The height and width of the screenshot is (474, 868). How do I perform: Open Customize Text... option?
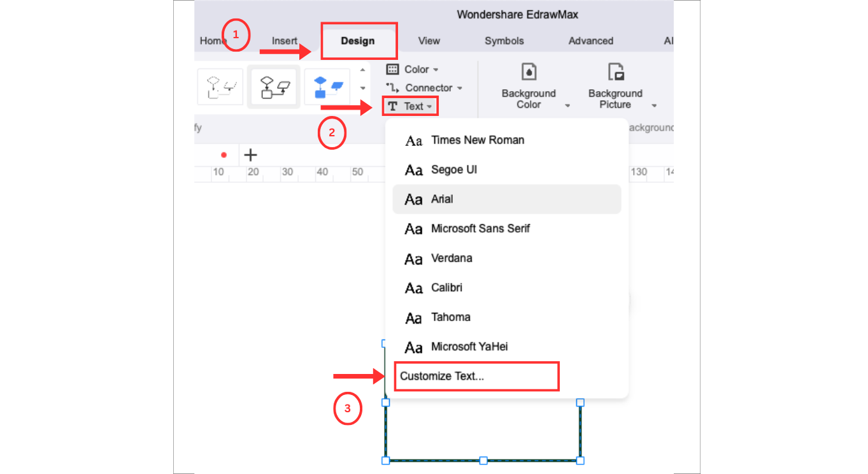click(476, 376)
